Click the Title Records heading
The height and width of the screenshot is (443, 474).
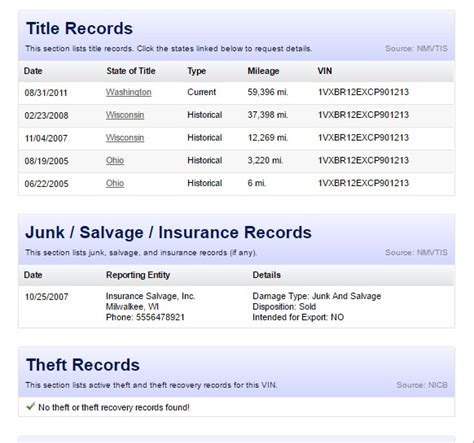pyautogui.click(x=79, y=28)
